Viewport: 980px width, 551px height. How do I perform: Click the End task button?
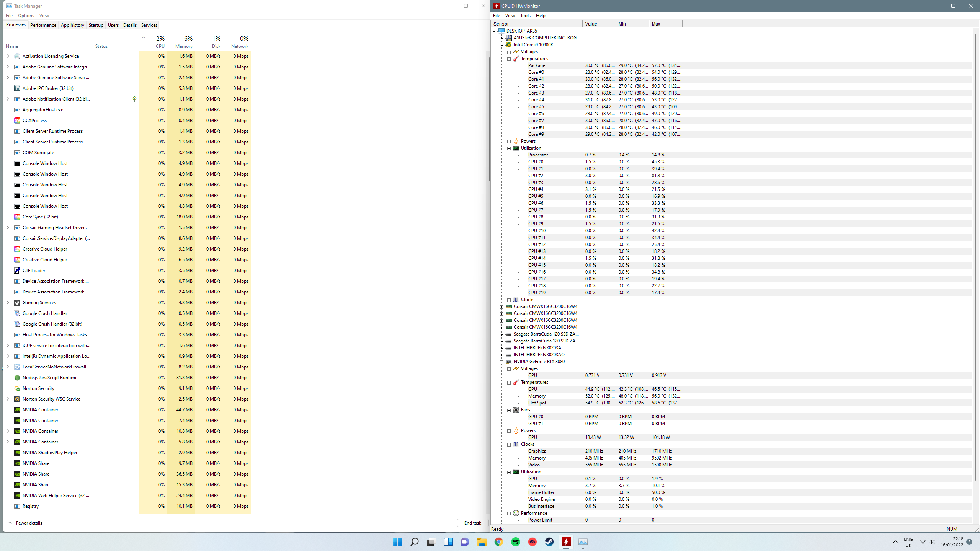click(472, 523)
